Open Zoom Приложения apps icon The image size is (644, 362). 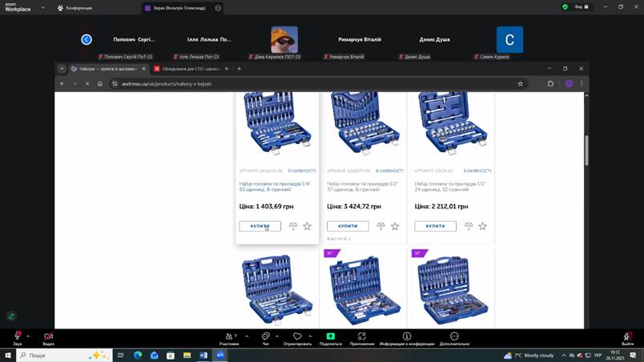(362, 337)
